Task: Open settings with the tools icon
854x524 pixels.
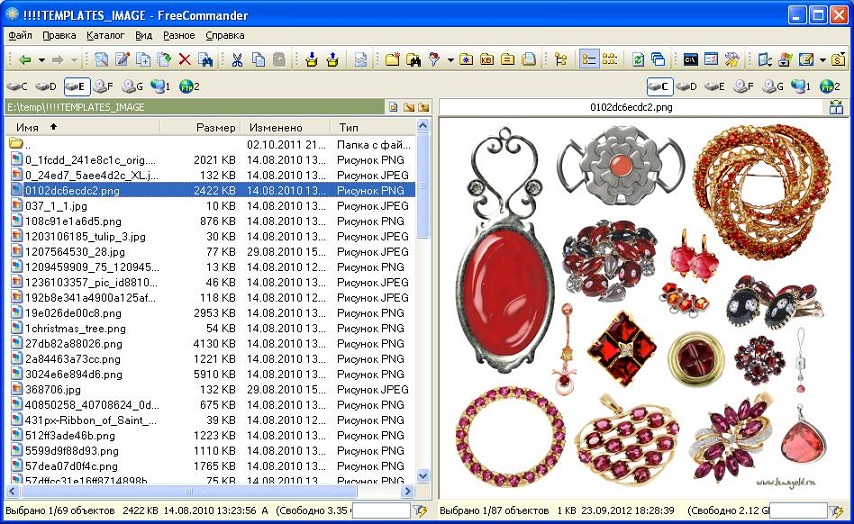Action: (732, 59)
